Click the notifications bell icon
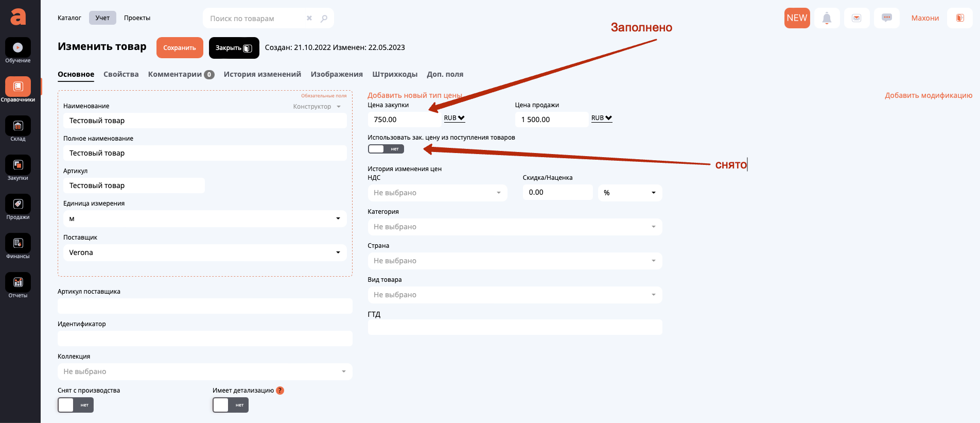The width and height of the screenshot is (980, 423). click(x=827, y=18)
